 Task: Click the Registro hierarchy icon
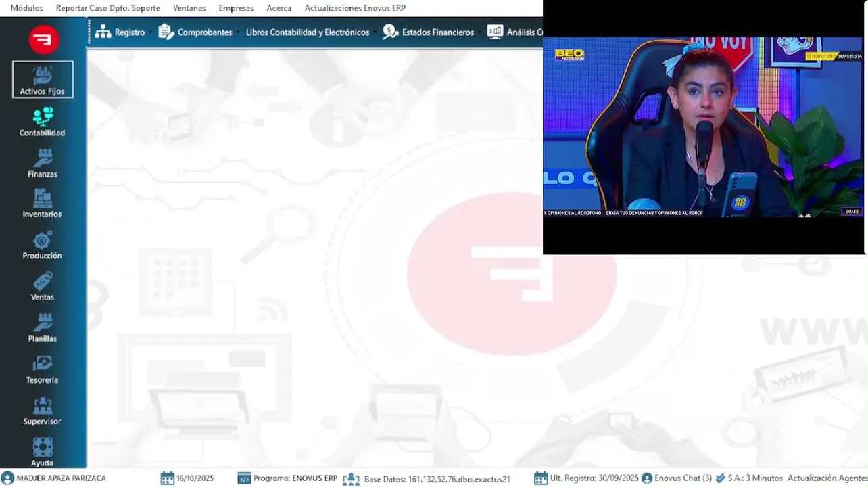pyautogui.click(x=103, y=32)
